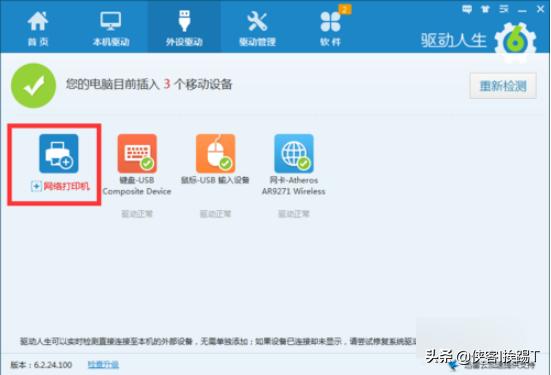Click the green checkmark status icon
Viewport: 551px width, 375px height.
(x=33, y=85)
